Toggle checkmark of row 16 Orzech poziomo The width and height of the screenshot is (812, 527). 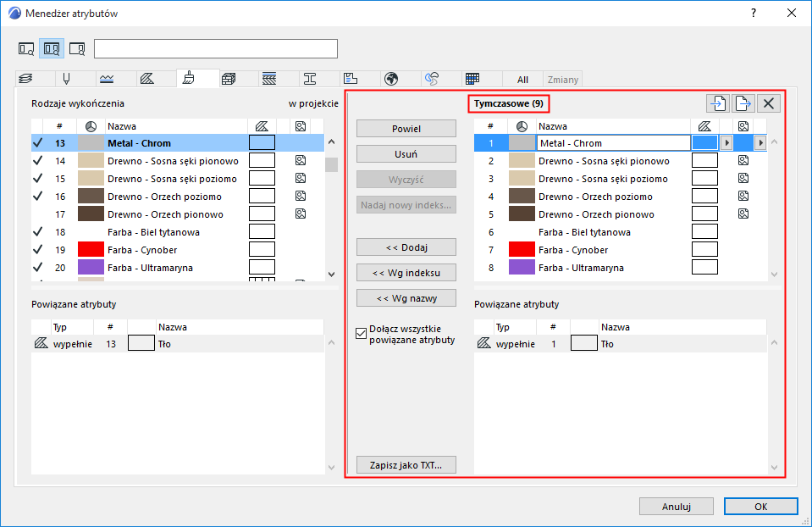pos(38,197)
